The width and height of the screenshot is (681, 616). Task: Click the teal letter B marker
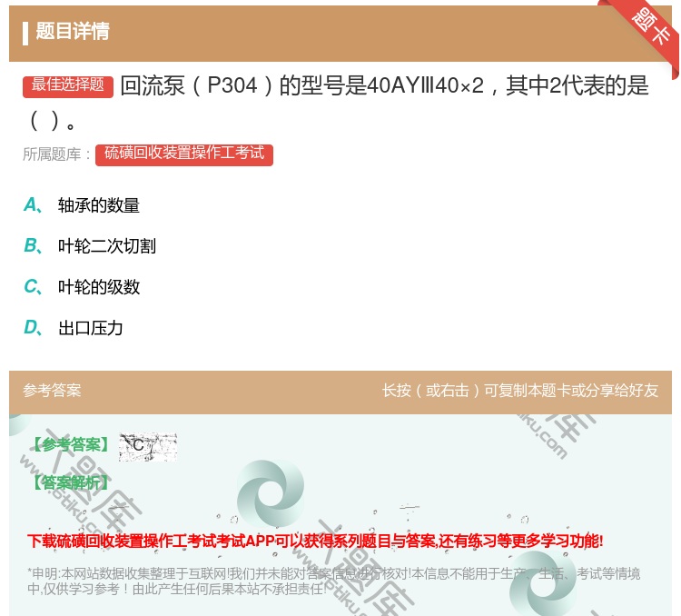coord(33,245)
